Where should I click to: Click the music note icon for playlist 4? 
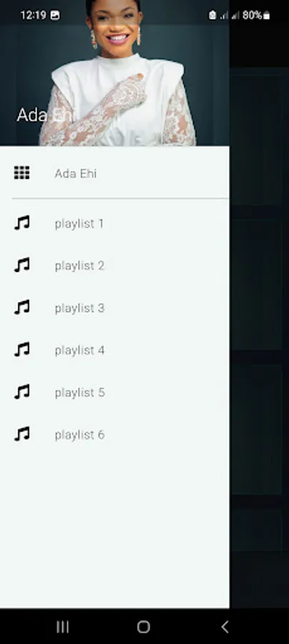(21, 350)
